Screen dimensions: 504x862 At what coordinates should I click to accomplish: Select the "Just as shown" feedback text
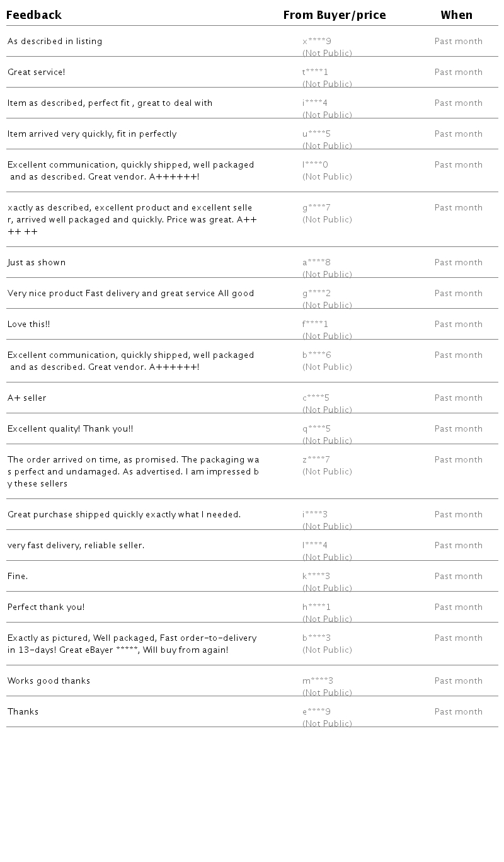37,263
